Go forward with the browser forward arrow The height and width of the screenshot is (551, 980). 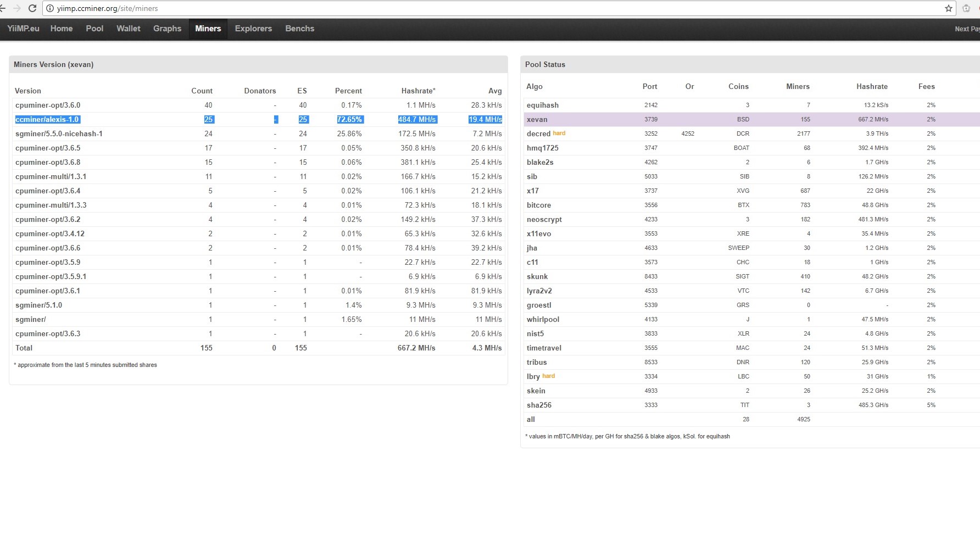[x=16, y=8]
